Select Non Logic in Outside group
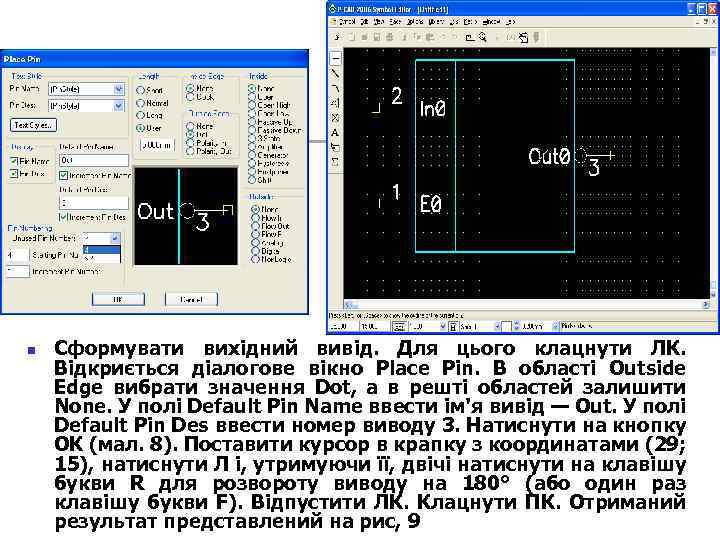This screenshot has height=540, width=720. 255,259
